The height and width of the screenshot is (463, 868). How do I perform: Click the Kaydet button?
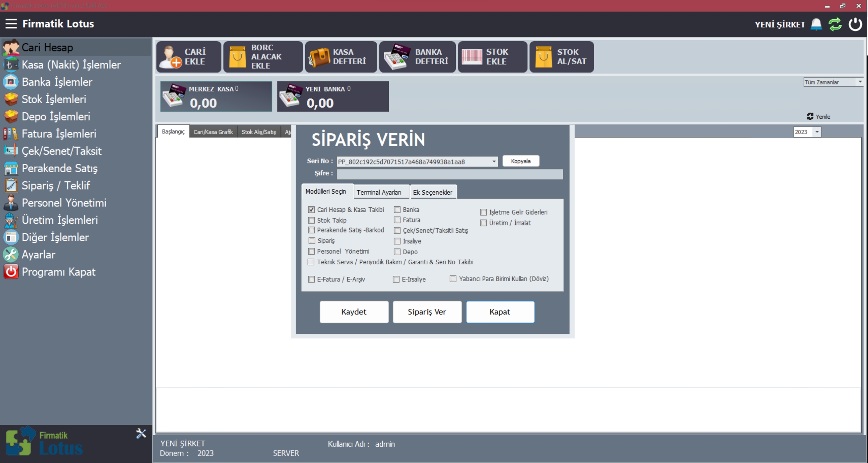[x=354, y=312]
